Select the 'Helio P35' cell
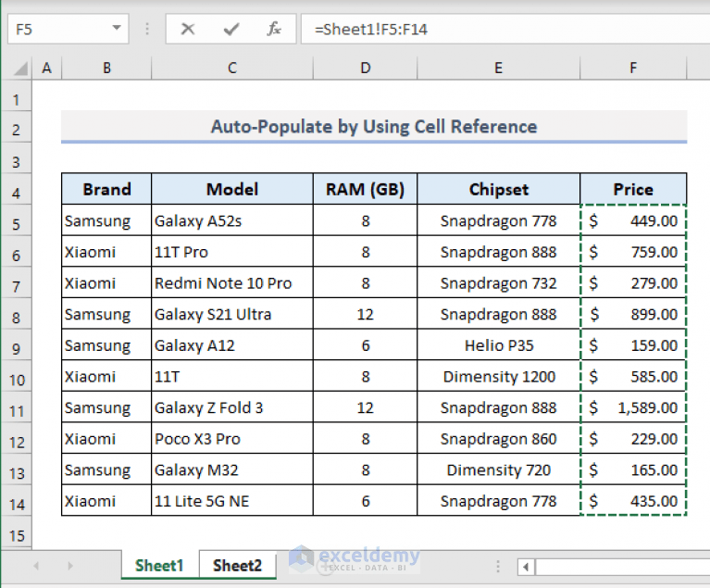Image resolution: width=710 pixels, height=588 pixels. (498, 345)
